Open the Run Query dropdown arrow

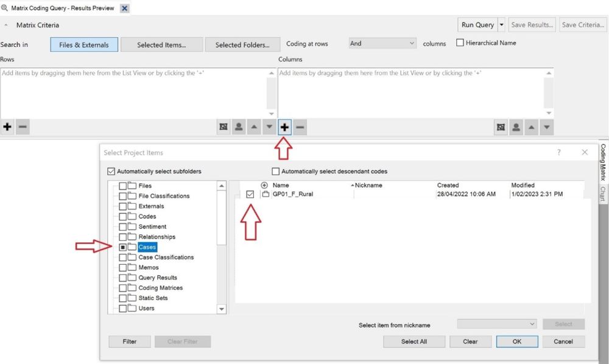[501, 25]
